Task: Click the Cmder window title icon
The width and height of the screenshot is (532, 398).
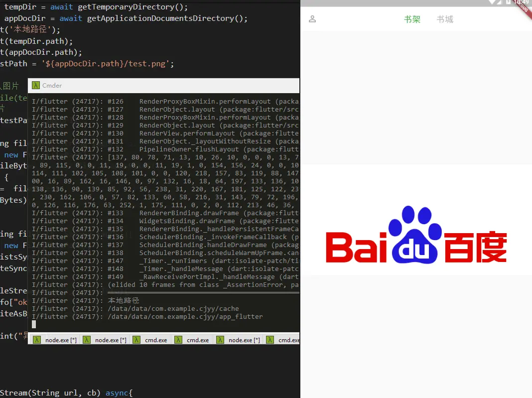Action: click(36, 86)
